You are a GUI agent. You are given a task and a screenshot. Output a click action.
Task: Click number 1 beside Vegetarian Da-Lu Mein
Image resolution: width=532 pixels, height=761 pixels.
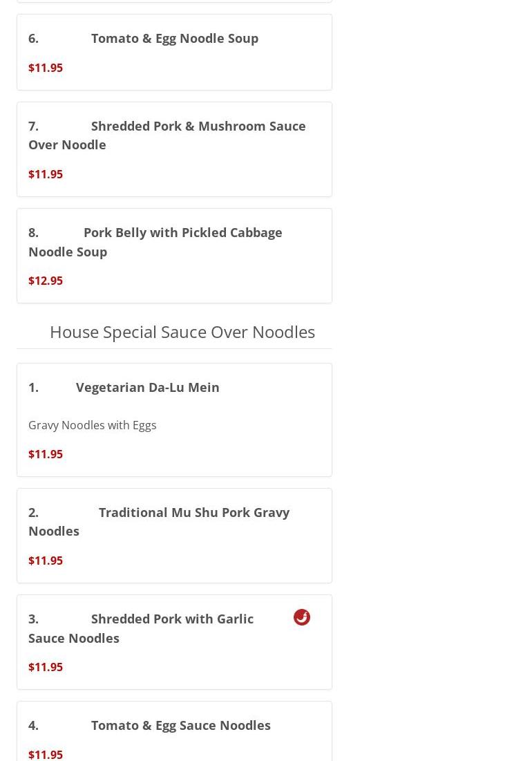(x=33, y=387)
